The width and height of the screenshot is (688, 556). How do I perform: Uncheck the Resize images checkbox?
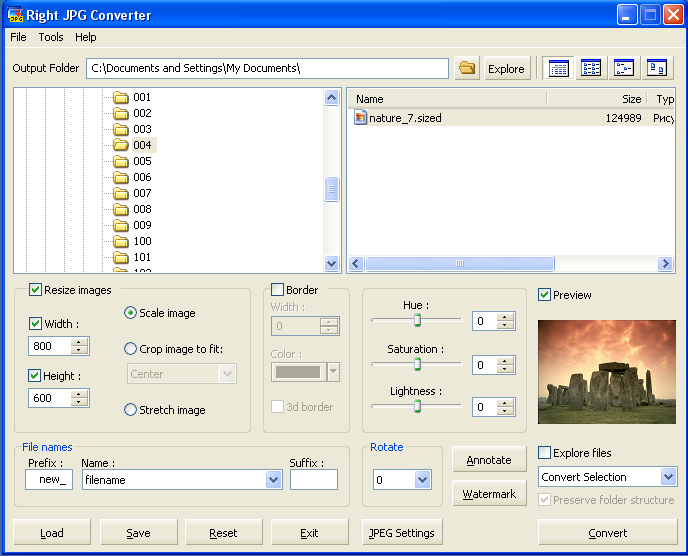[x=36, y=290]
